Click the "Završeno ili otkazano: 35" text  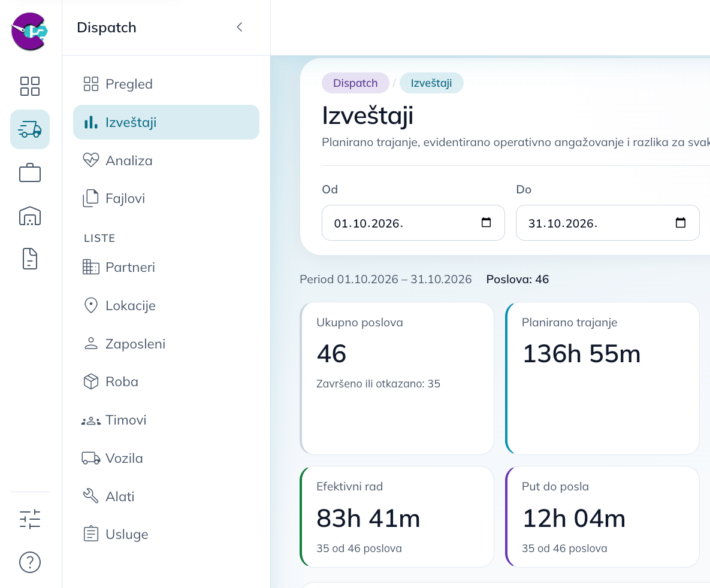click(378, 383)
